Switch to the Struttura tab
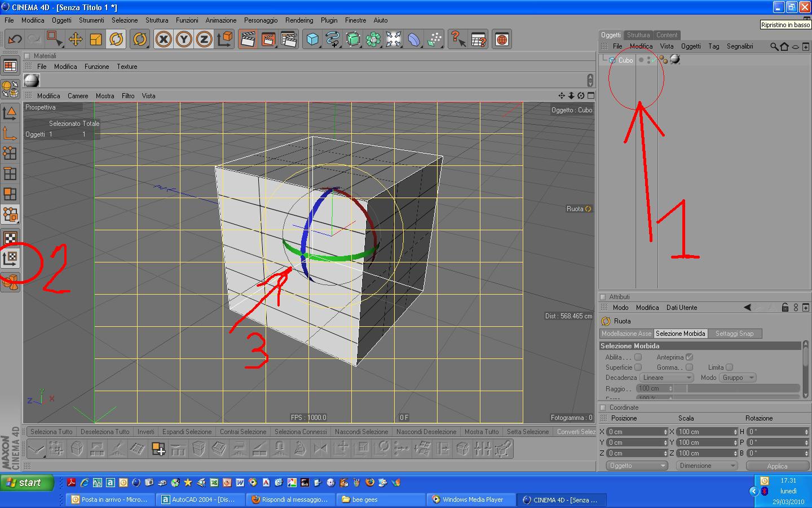This screenshot has height=508, width=812. [638, 35]
